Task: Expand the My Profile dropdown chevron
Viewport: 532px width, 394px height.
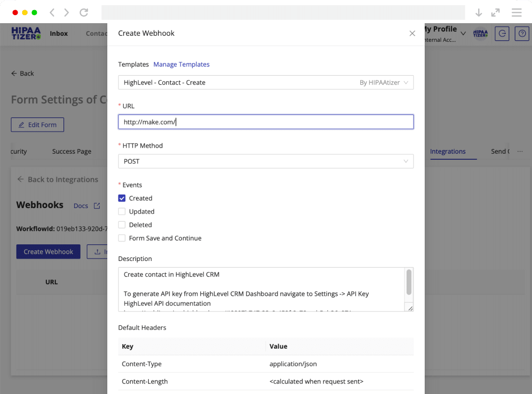Action: click(463, 33)
